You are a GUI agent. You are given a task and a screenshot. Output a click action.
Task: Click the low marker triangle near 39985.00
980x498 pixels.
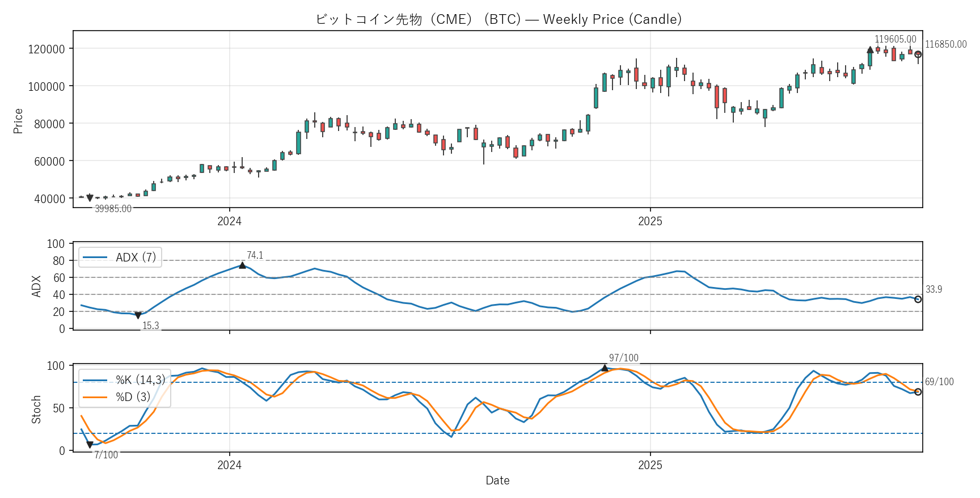tap(90, 199)
